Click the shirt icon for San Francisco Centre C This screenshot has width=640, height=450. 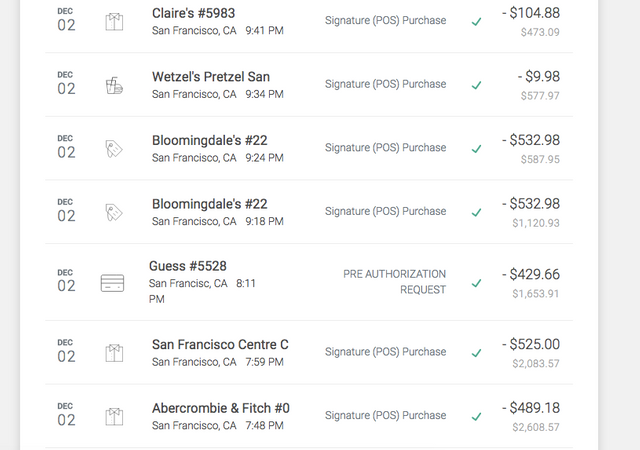(114, 353)
